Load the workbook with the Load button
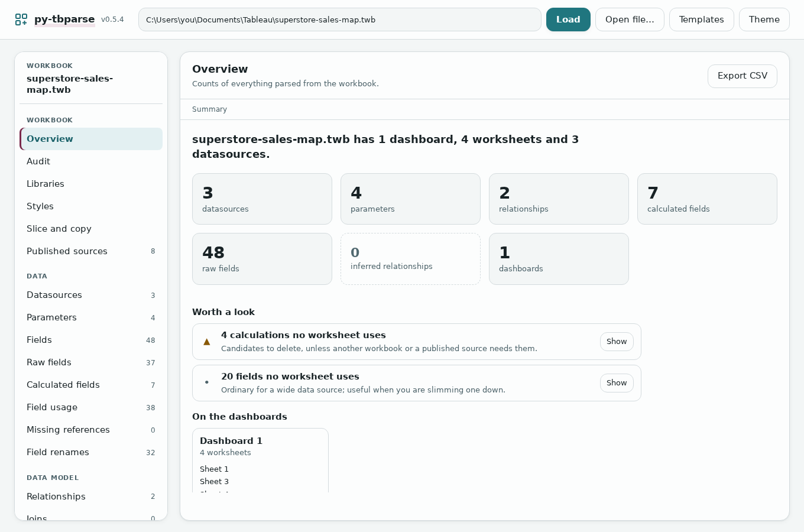The width and height of the screenshot is (804, 532). pos(568,20)
